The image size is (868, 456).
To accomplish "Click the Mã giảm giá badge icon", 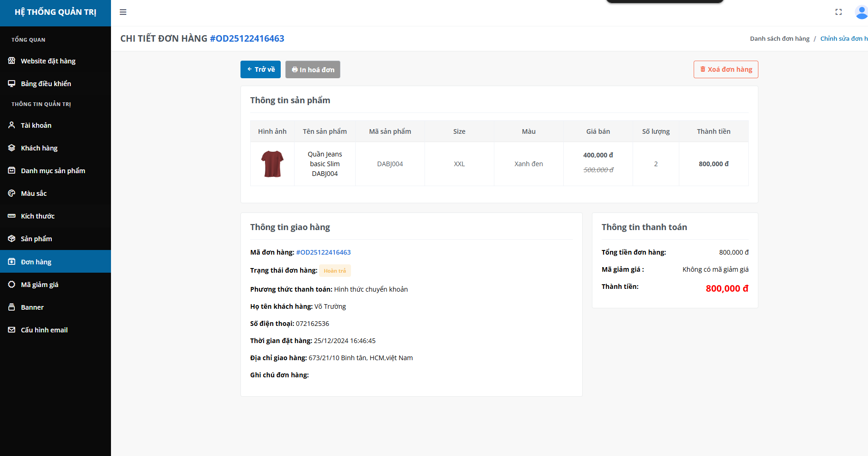I will [x=12, y=284].
